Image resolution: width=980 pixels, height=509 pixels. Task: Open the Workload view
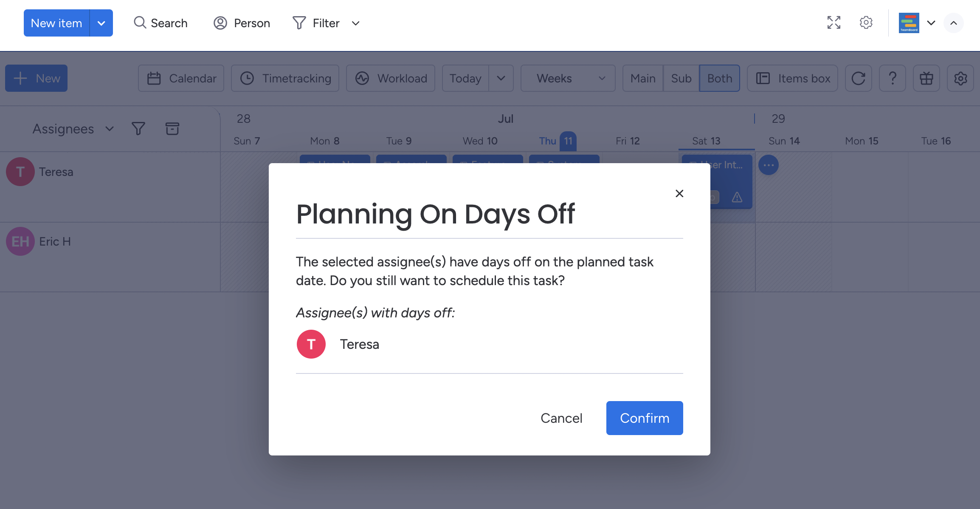tap(390, 78)
